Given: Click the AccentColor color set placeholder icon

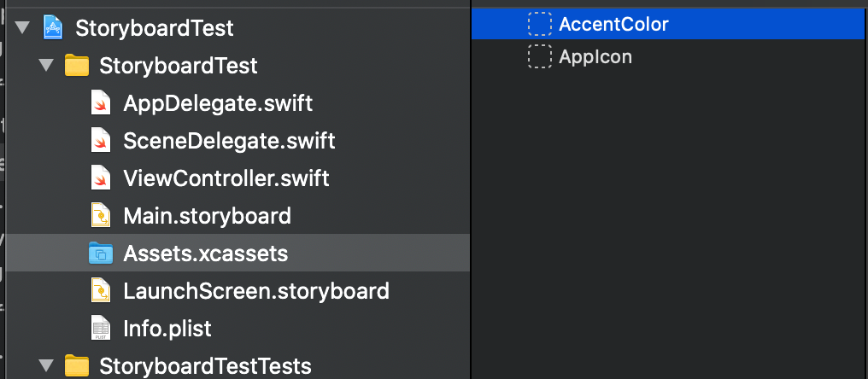Looking at the screenshot, I should click(x=540, y=25).
